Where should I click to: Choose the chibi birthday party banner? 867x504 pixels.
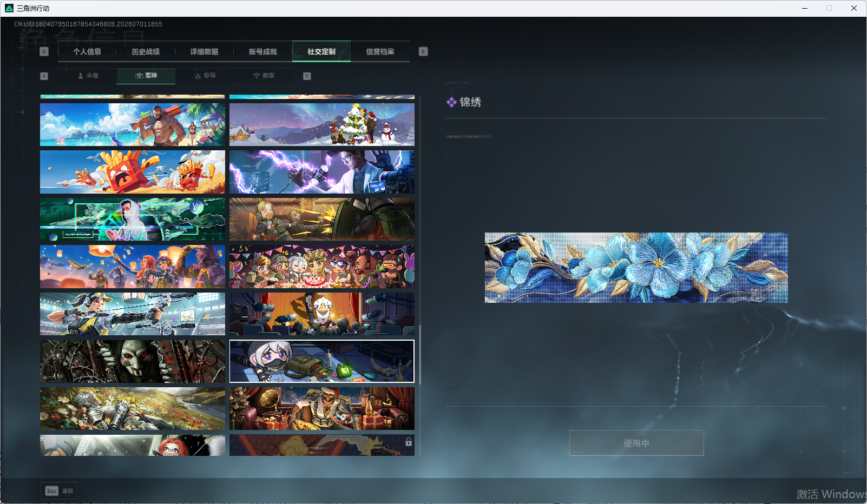point(322,267)
